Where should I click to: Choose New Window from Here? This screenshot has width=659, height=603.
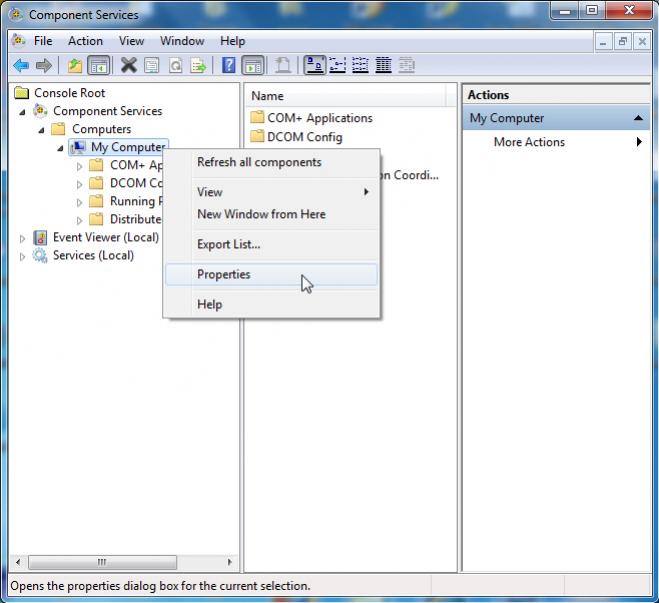pyautogui.click(x=272, y=214)
